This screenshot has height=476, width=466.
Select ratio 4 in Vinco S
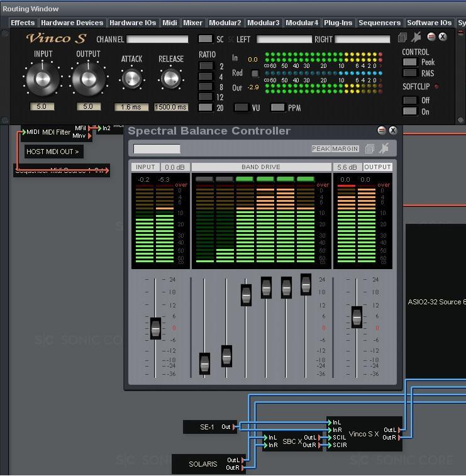[206, 76]
